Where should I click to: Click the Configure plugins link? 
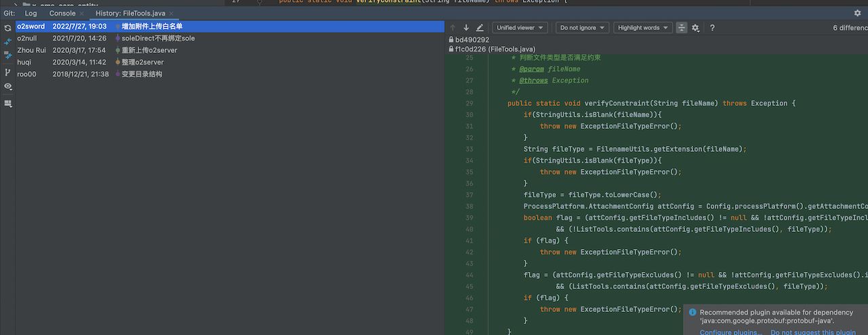[730, 332]
